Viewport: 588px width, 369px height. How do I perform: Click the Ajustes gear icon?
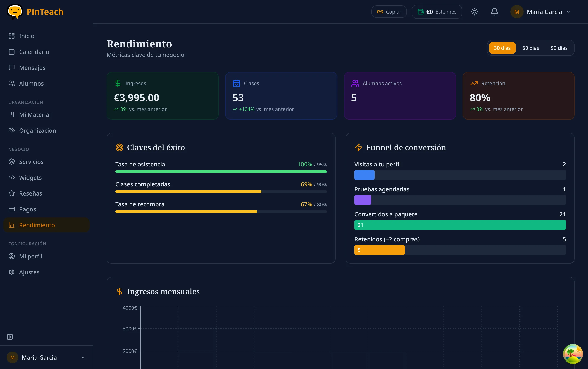click(x=12, y=272)
